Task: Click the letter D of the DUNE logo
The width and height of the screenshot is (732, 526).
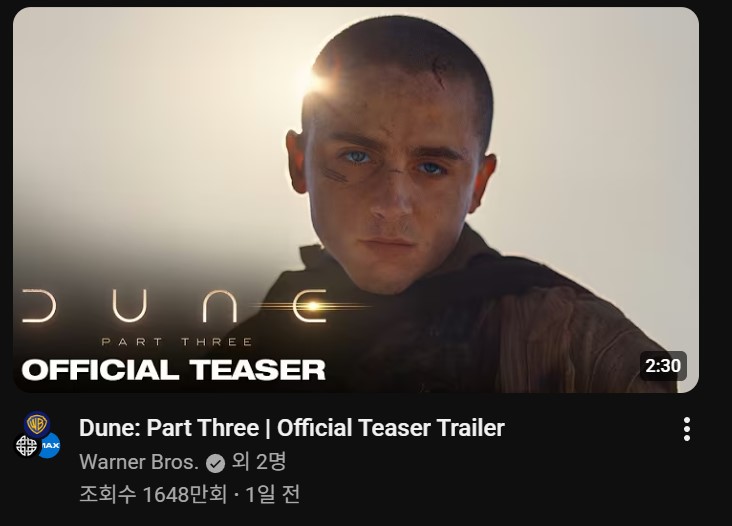Action: click(39, 306)
